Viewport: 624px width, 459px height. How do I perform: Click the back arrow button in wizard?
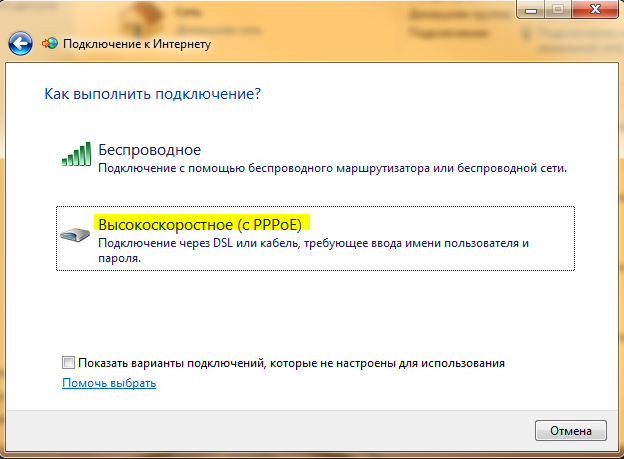pos(20,45)
